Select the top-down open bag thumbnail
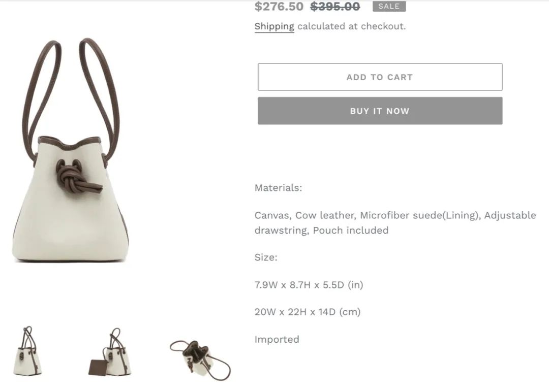 click(200, 360)
